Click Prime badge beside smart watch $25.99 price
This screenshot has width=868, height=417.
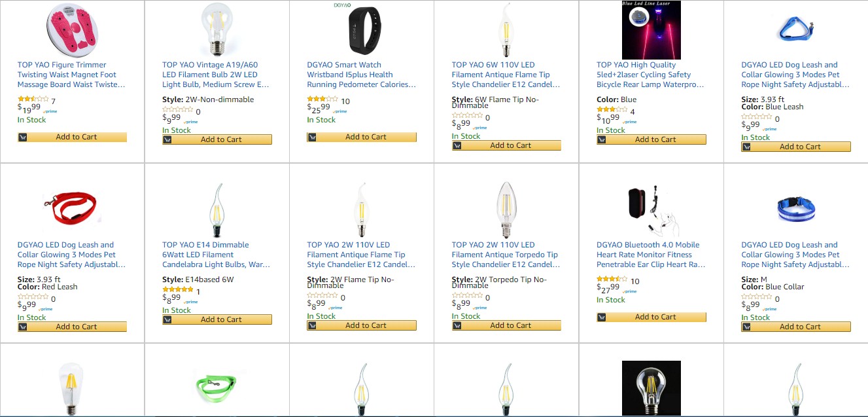pyautogui.click(x=341, y=112)
